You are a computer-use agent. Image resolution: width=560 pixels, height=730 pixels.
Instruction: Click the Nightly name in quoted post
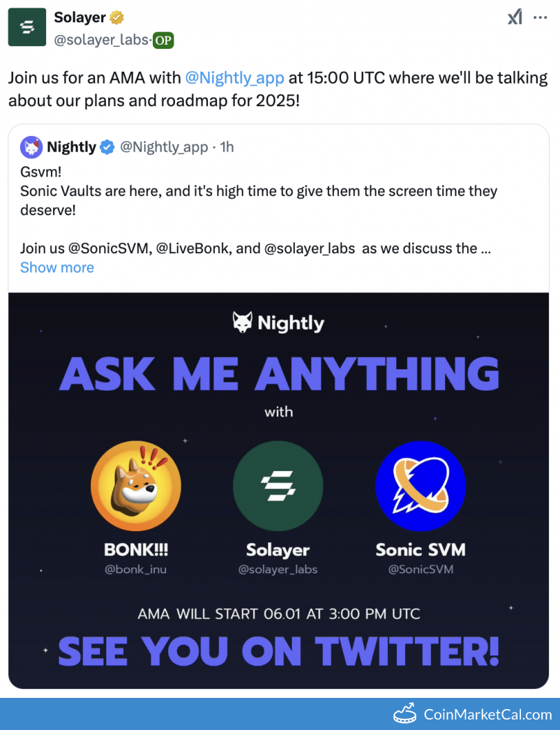71,147
